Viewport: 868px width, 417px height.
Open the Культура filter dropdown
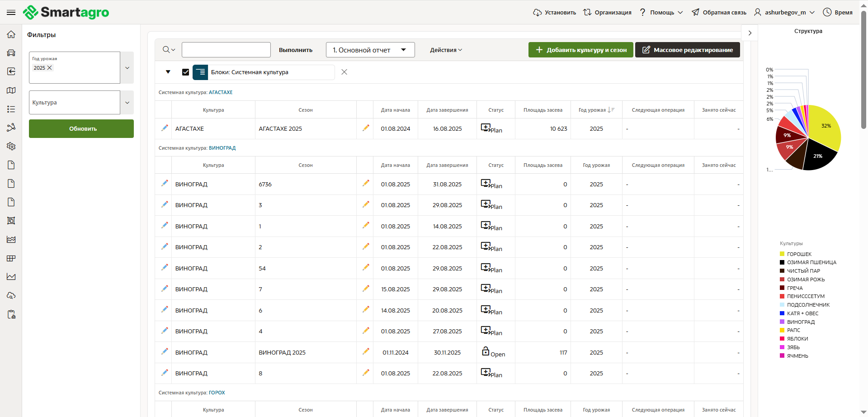tap(127, 103)
